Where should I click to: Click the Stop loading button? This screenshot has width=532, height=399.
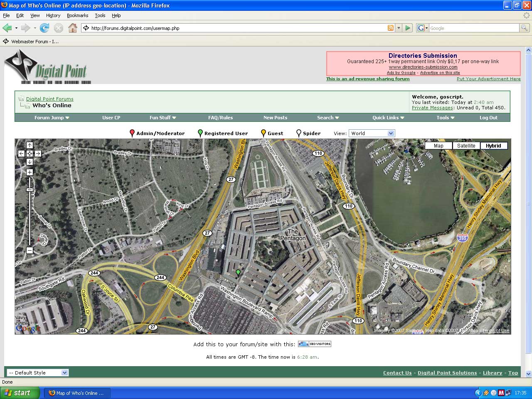point(59,28)
